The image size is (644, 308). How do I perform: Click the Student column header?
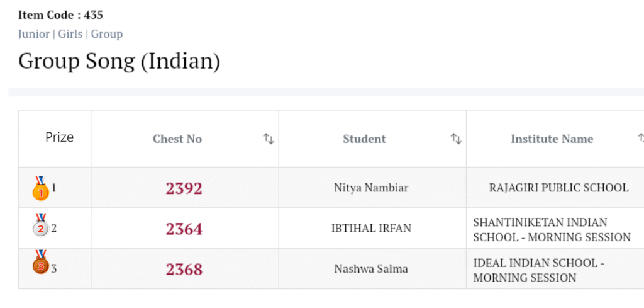364,139
